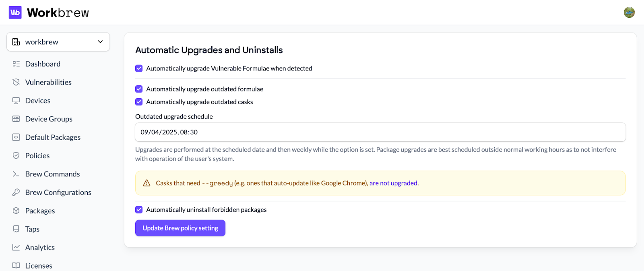Open the user avatar menu
Image resolution: width=644 pixels, height=271 pixels.
coord(629,12)
